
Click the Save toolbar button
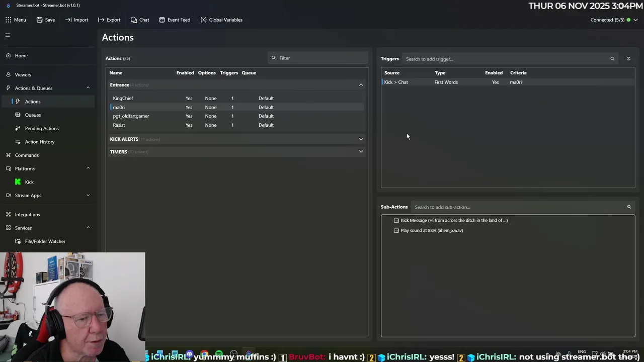(x=45, y=20)
